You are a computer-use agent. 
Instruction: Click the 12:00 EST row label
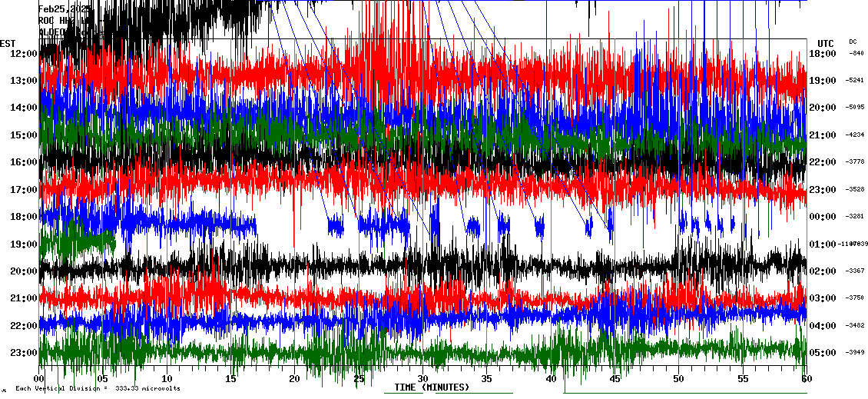click(x=25, y=53)
